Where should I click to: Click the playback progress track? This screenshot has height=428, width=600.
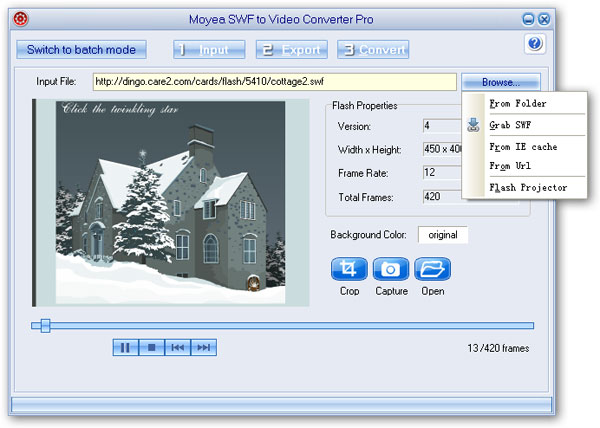pos(282,326)
